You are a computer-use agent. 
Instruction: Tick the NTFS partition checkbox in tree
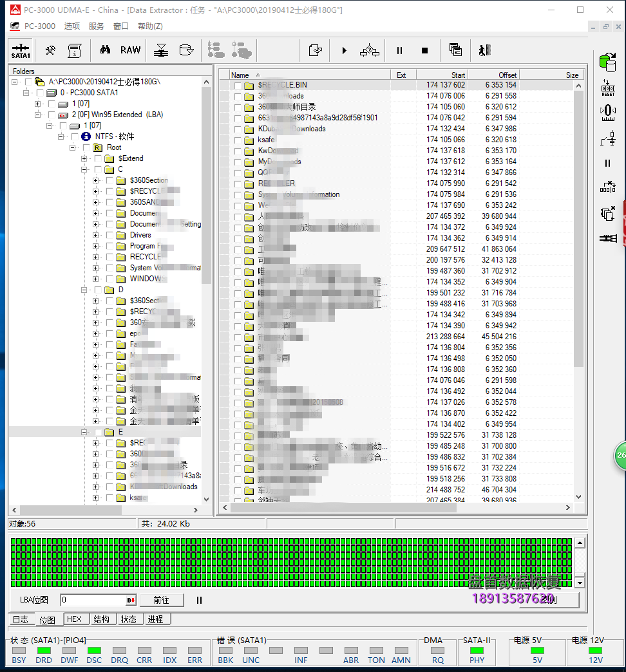point(75,136)
